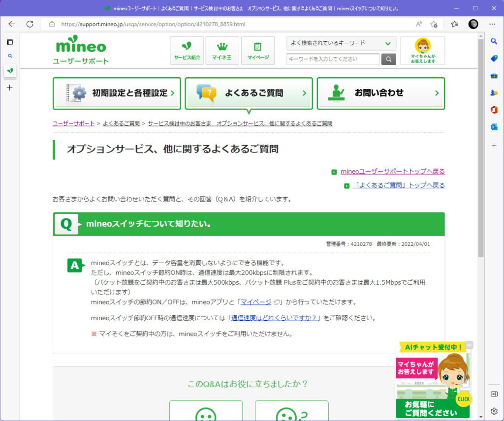Click ユーザーサポート breadcrumb link

74,123
